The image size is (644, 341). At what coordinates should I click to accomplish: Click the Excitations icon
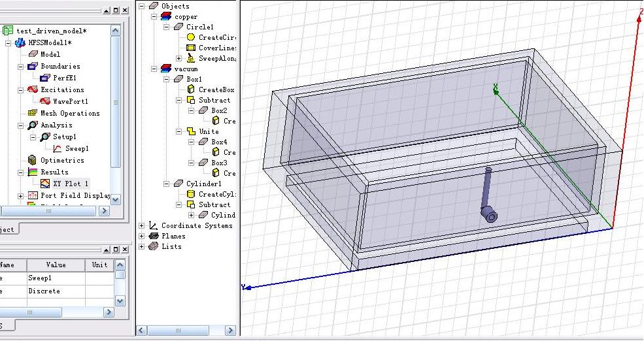[33, 89]
